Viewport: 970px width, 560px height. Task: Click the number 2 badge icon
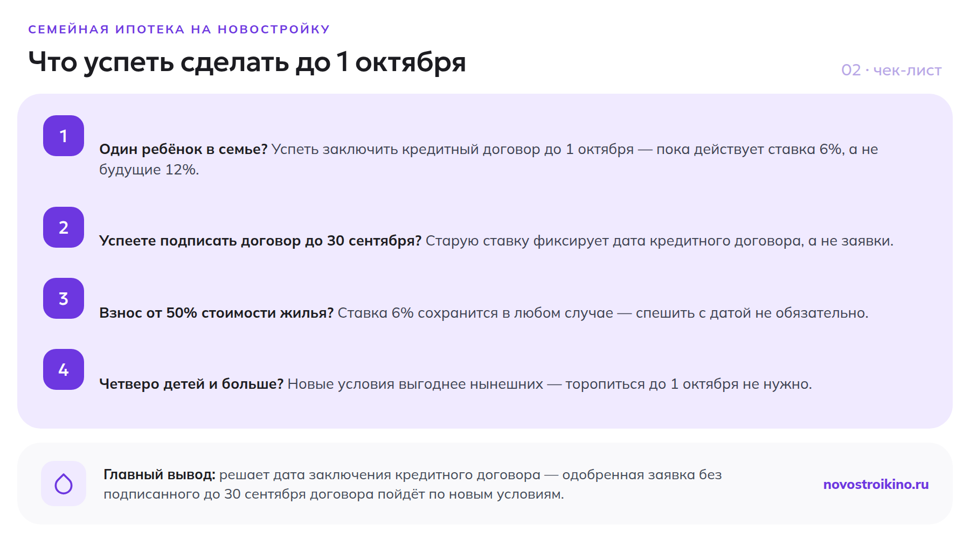pyautogui.click(x=64, y=227)
